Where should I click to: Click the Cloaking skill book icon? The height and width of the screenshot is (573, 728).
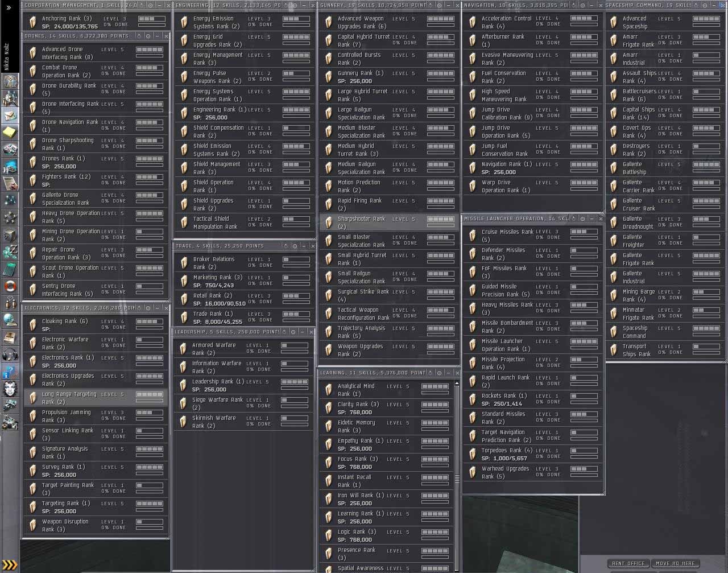pos(33,325)
